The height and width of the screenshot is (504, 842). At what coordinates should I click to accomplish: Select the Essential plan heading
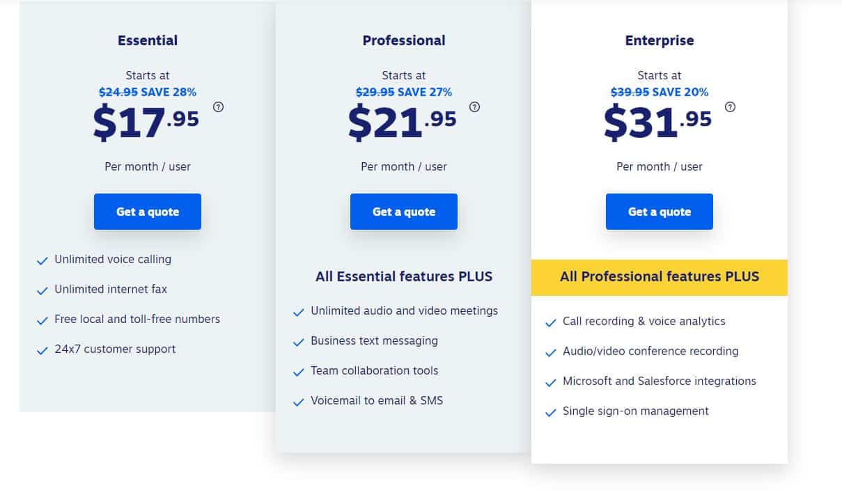148,40
